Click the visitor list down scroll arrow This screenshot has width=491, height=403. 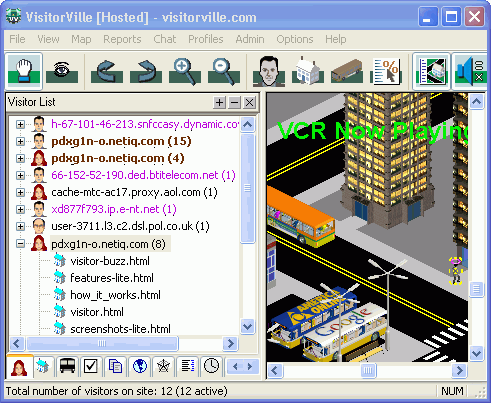(x=247, y=326)
